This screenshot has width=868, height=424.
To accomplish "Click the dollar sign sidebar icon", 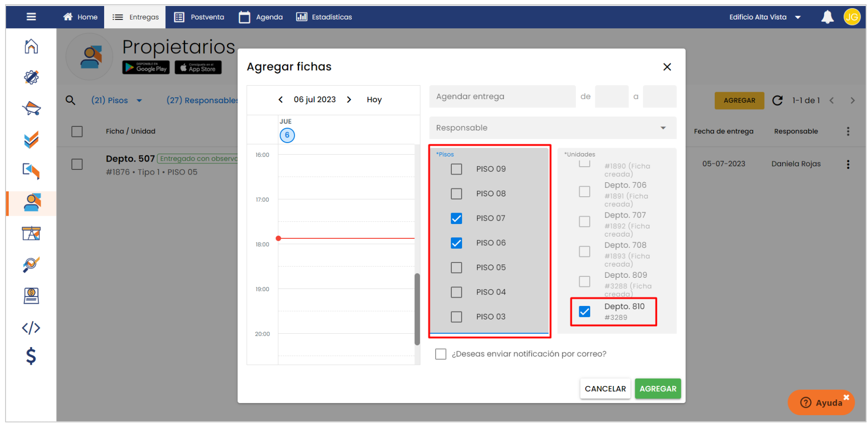I will click(31, 356).
